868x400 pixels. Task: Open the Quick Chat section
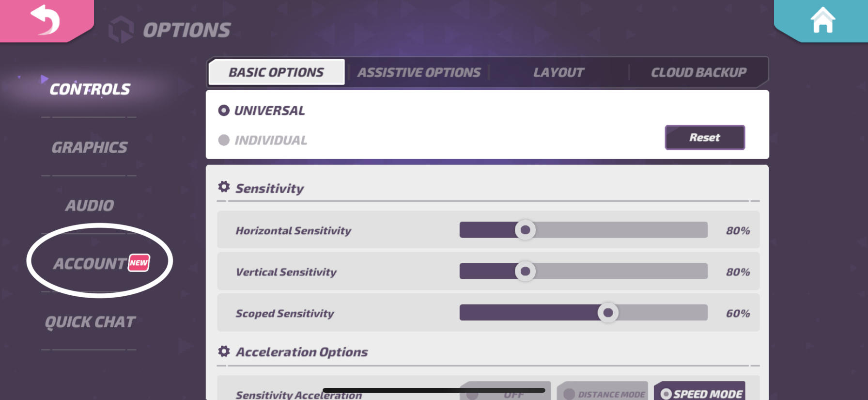click(x=90, y=322)
